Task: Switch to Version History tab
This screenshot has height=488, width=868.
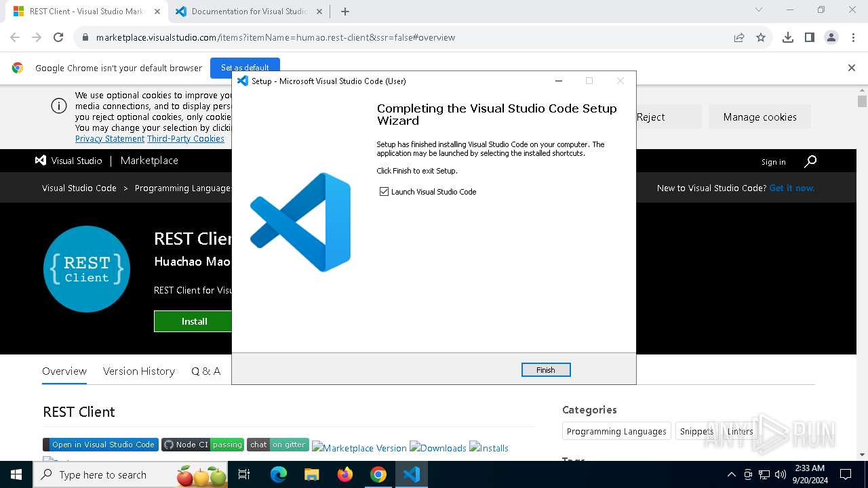Action: (x=139, y=371)
